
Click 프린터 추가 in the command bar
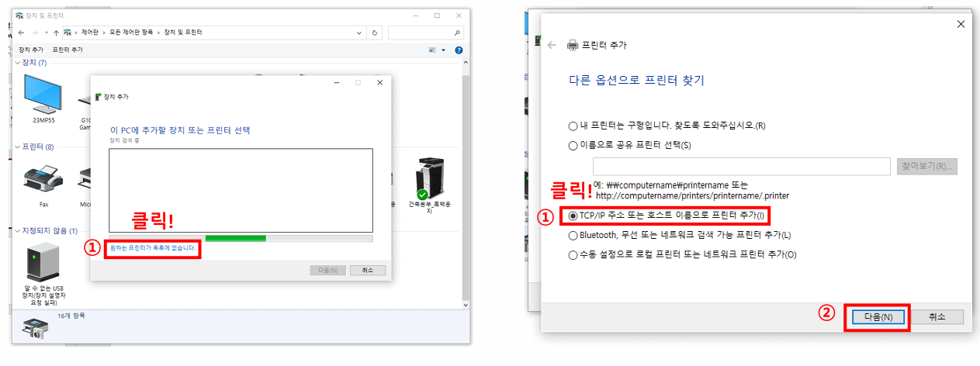point(68,50)
